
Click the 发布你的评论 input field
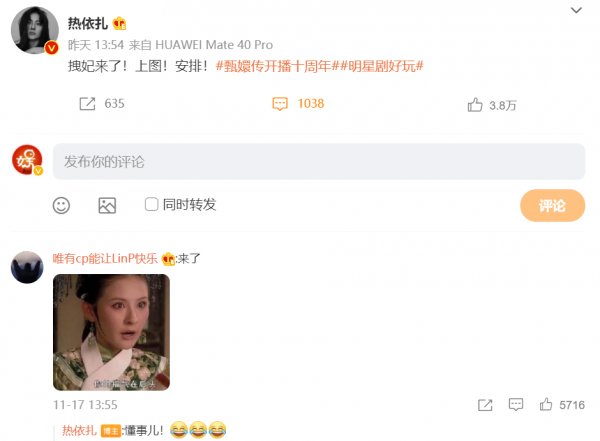[319, 162]
